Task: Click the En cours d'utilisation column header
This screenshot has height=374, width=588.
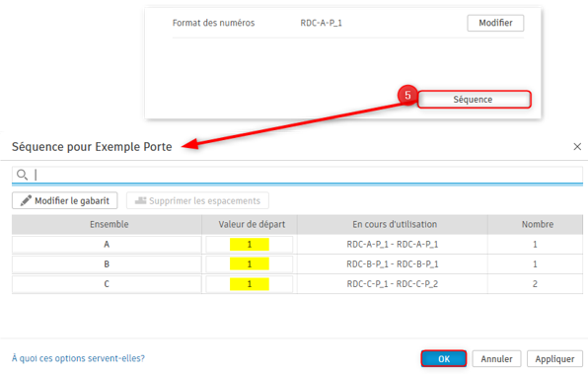Action: coord(393,224)
